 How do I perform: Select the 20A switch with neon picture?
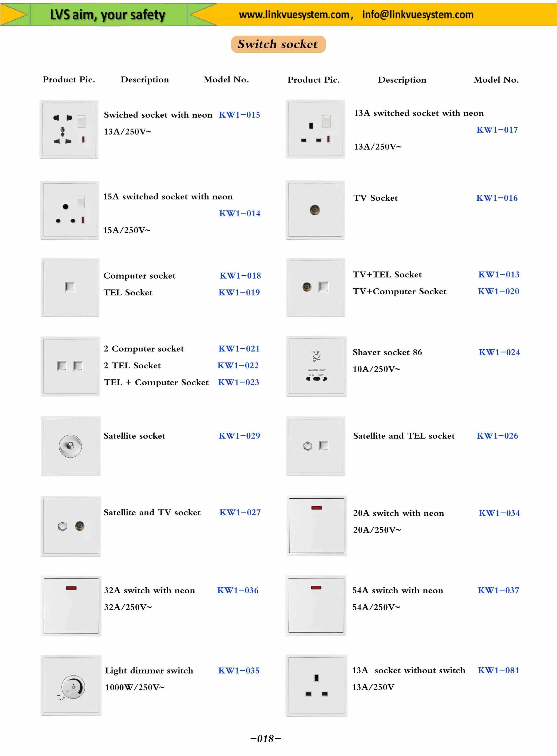tap(316, 525)
